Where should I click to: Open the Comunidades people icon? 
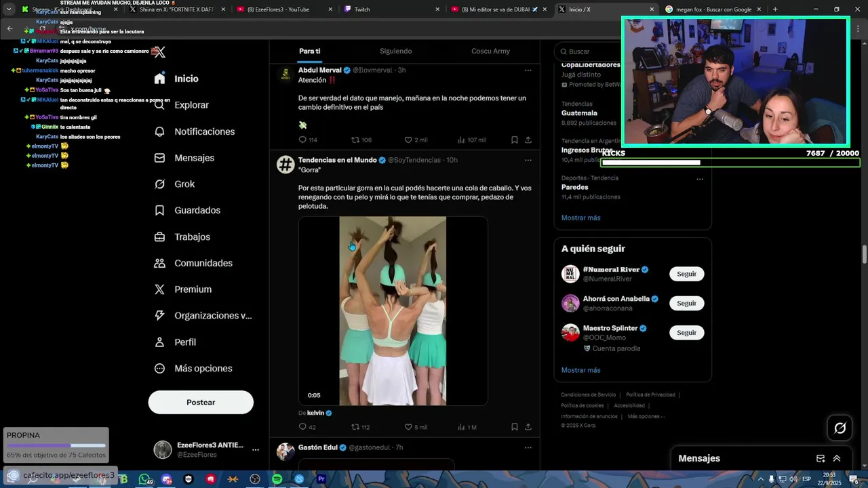pyautogui.click(x=159, y=263)
